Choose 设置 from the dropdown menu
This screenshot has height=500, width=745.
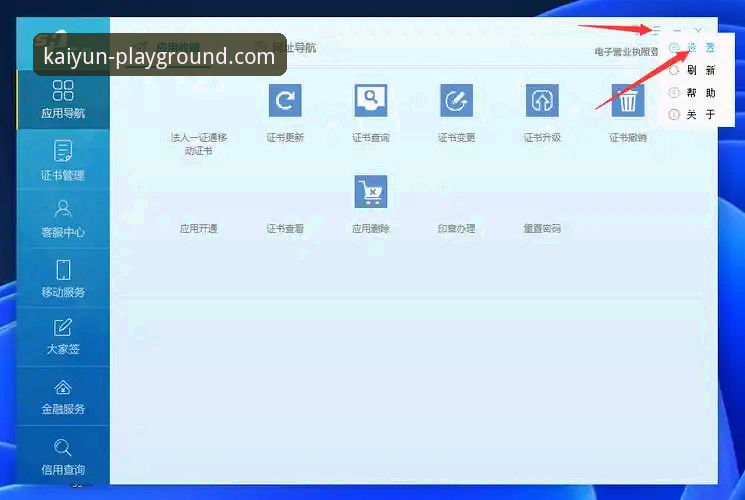pyautogui.click(x=700, y=48)
